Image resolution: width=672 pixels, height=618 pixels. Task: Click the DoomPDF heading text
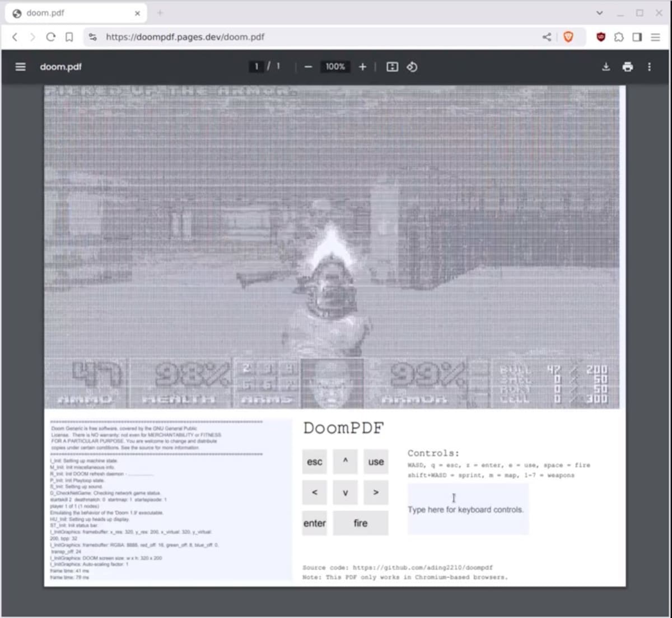(344, 428)
